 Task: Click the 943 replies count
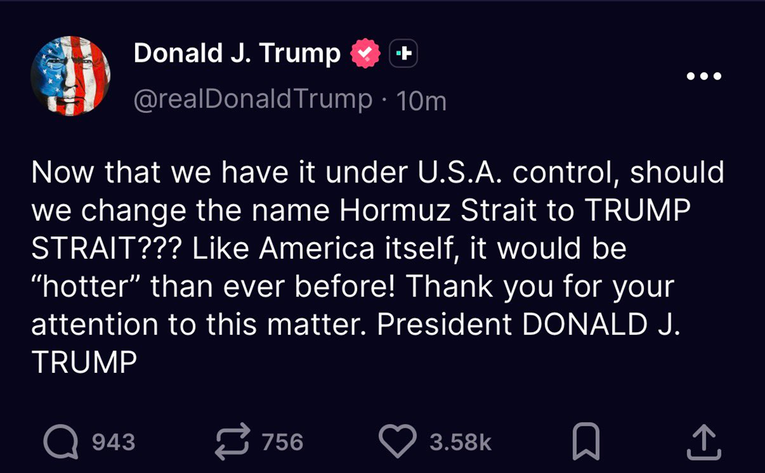click(114, 442)
